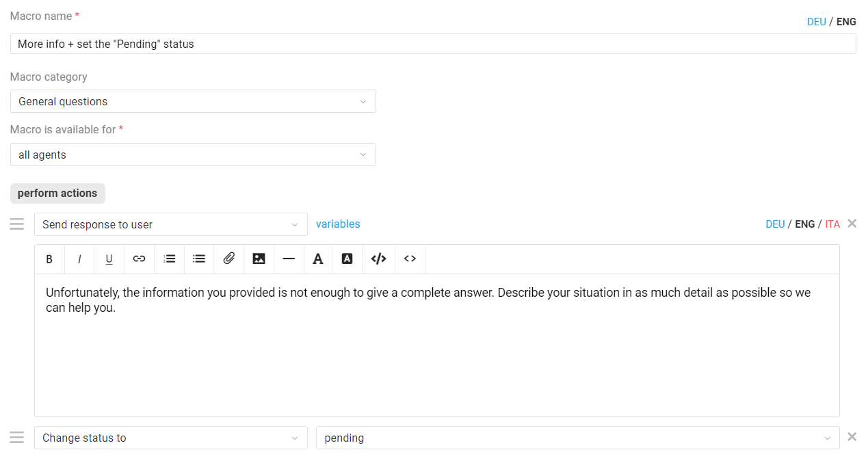The image size is (868, 465).
Task: Switch macro name language to DEU
Action: click(817, 22)
